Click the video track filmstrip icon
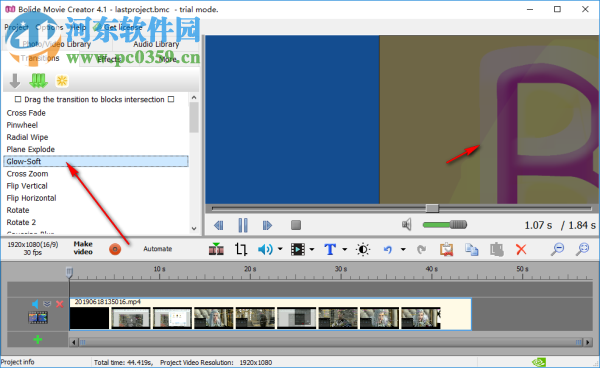Image resolution: width=600 pixels, height=368 pixels. [38, 318]
